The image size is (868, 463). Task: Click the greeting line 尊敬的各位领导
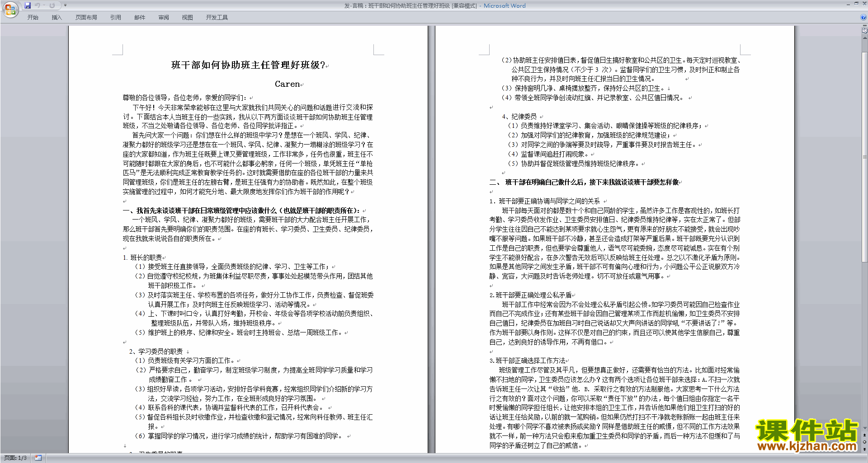pyautogui.click(x=185, y=98)
